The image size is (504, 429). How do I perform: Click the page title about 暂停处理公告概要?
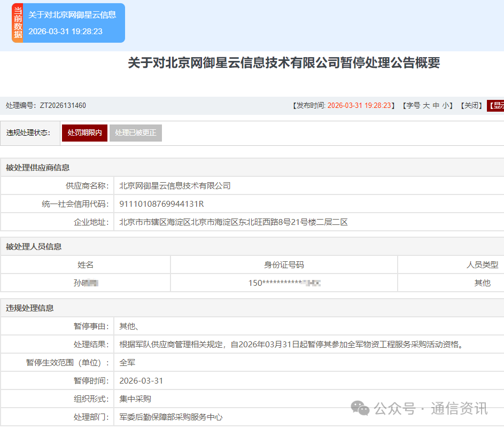[284, 63]
